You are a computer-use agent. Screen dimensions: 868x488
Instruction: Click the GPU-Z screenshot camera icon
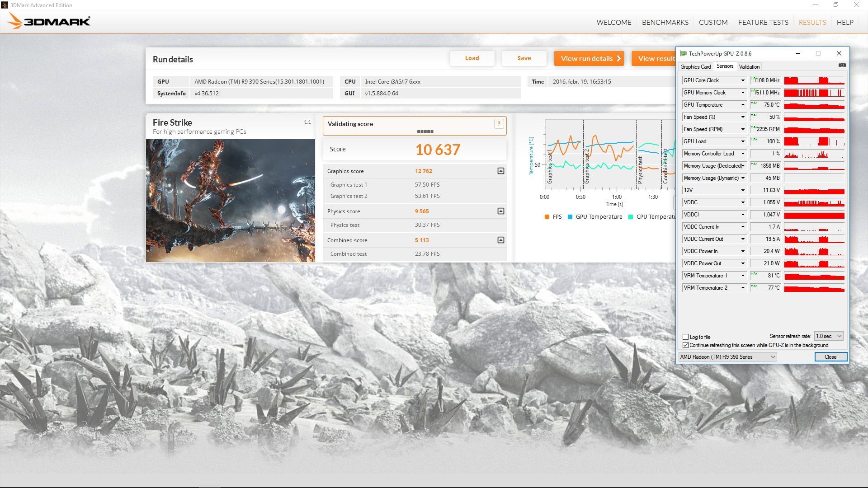coord(842,65)
